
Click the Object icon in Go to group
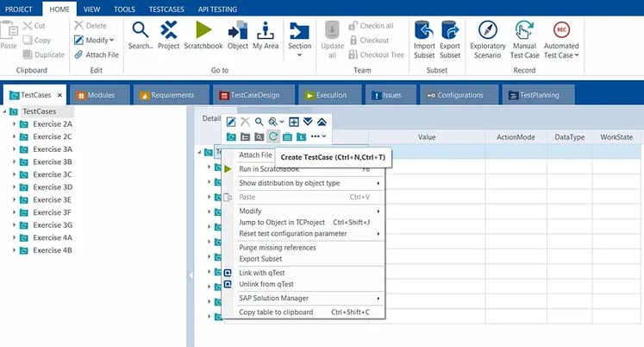[238, 30]
